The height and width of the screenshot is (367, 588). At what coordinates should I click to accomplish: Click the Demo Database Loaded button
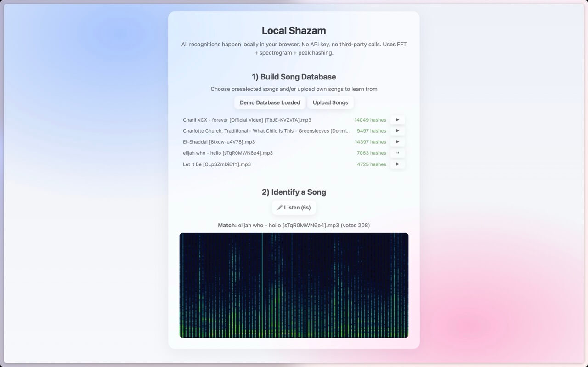(x=270, y=102)
